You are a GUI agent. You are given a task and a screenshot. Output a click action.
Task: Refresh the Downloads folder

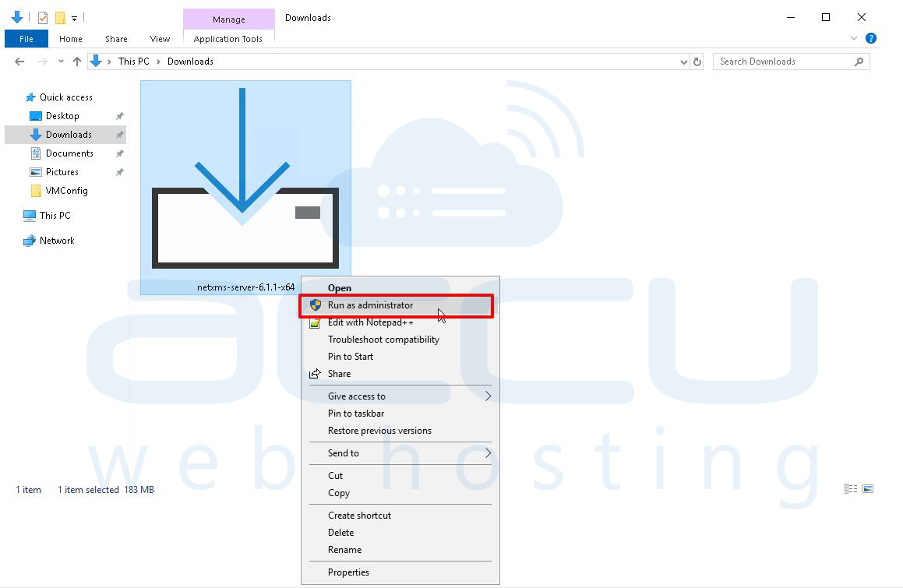[697, 62]
